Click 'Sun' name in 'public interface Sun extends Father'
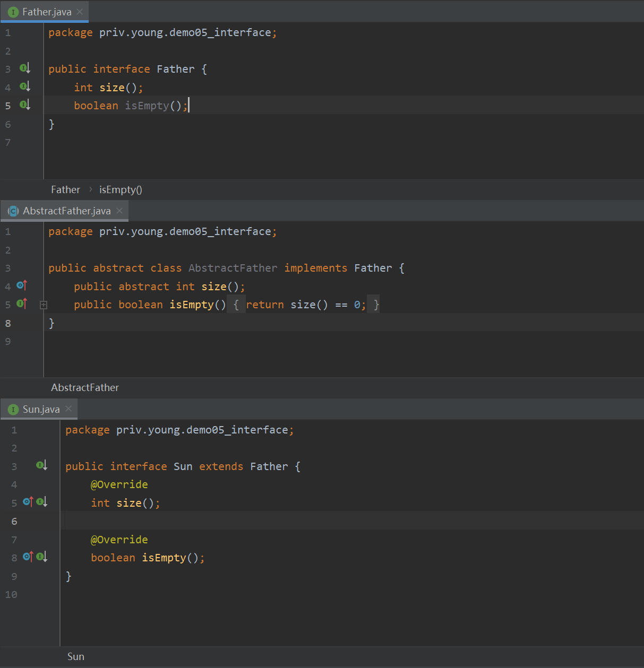644x668 pixels. [x=183, y=466]
